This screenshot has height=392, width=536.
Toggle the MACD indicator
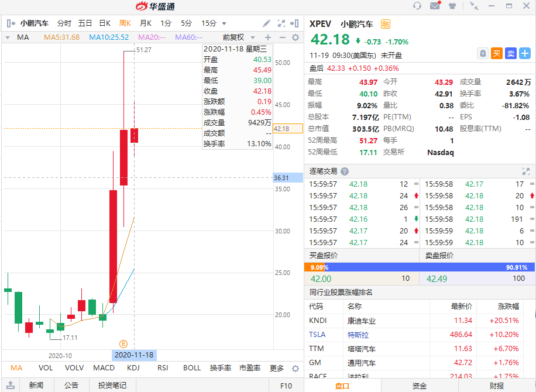pos(104,368)
